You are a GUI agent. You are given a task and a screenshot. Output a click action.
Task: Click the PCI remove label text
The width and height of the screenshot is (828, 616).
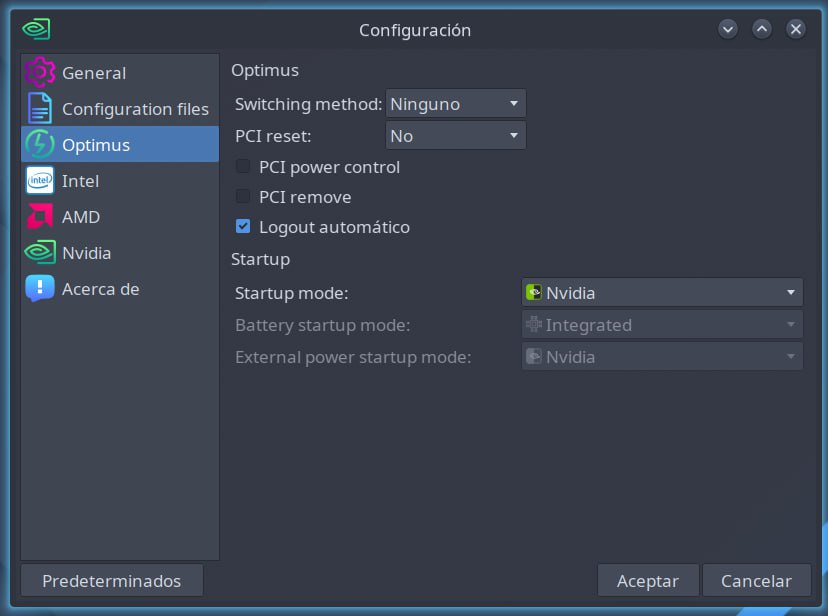305,197
